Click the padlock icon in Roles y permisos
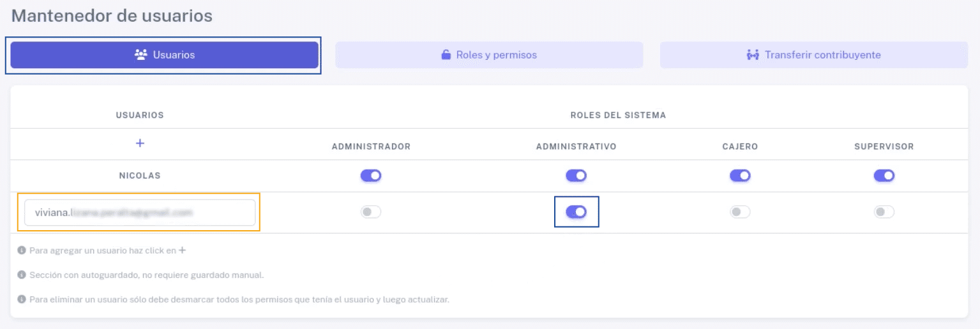 click(x=446, y=55)
